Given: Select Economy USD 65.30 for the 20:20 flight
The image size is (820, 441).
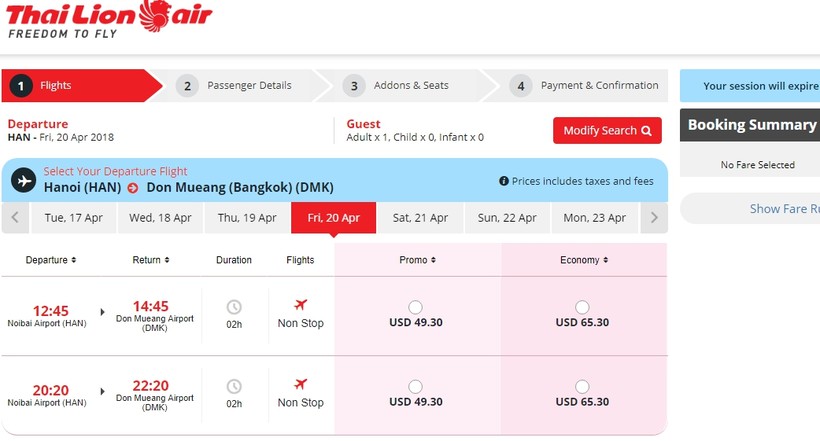Looking at the screenshot, I should click(x=582, y=387).
